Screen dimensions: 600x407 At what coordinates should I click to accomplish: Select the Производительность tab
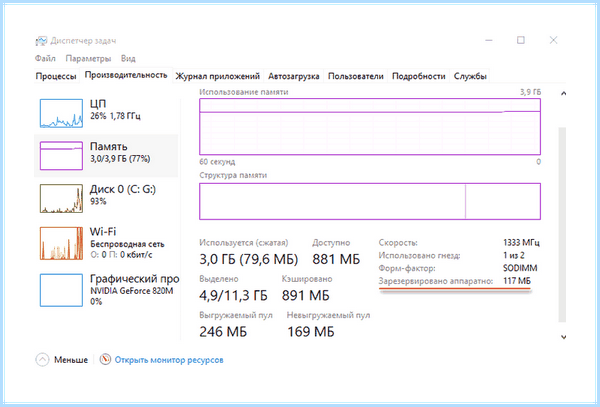coord(126,75)
